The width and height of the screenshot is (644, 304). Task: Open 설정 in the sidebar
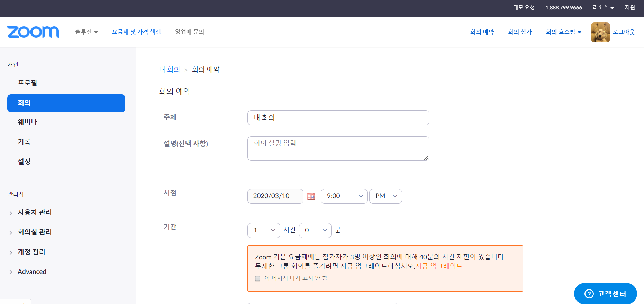[x=24, y=162]
